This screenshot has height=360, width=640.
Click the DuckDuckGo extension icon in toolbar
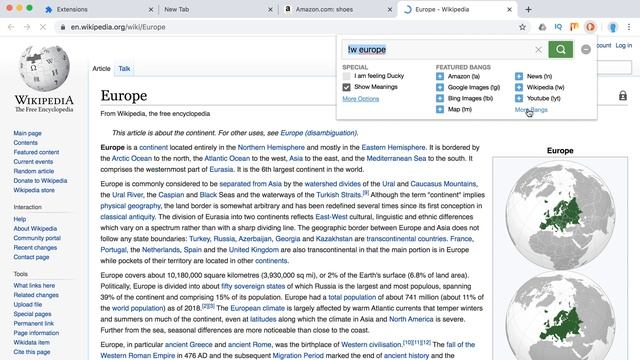pyautogui.click(x=590, y=27)
